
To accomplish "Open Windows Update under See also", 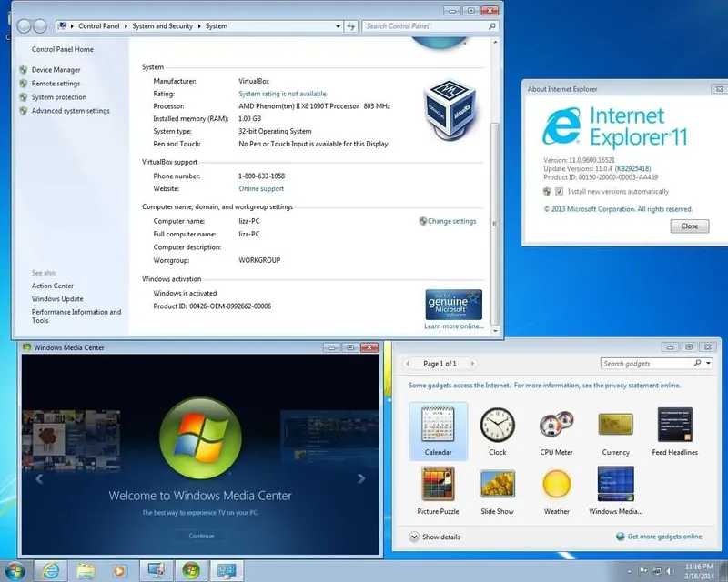I will (57, 299).
